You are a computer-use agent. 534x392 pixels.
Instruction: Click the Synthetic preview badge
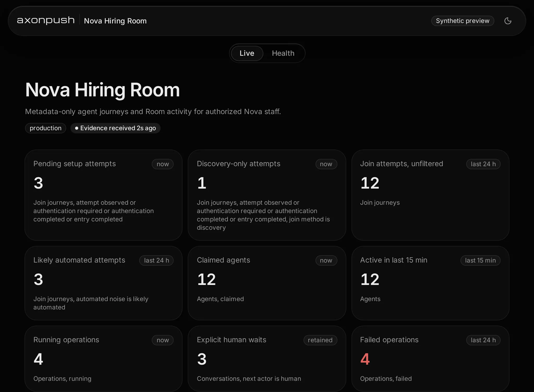463,21
